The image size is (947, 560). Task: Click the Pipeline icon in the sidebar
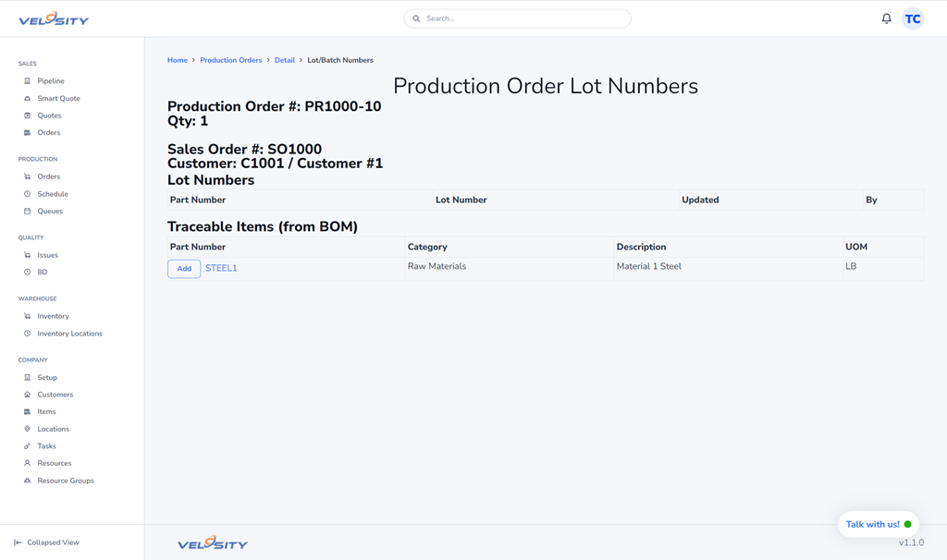[28, 81]
